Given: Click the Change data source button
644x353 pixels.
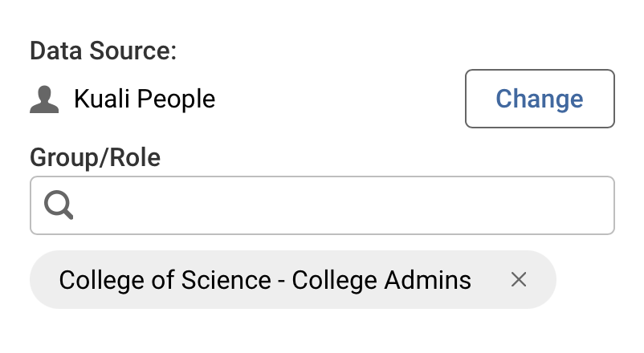Looking at the screenshot, I should [540, 99].
